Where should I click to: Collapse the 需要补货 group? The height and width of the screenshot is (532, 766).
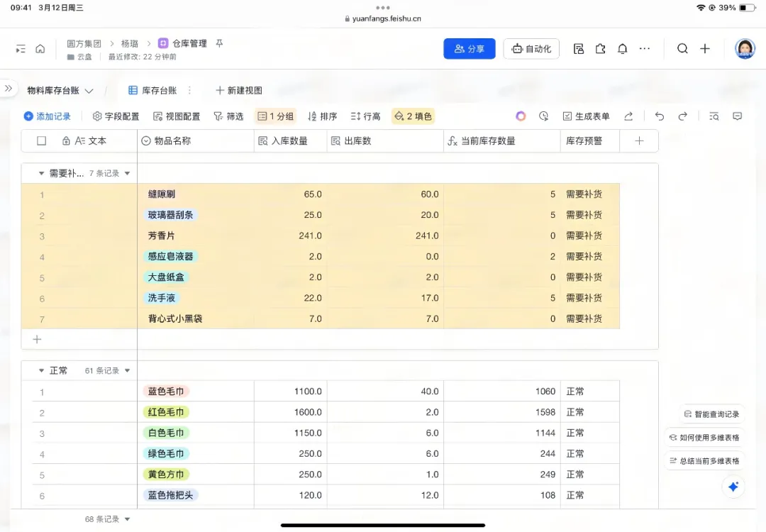coord(41,173)
